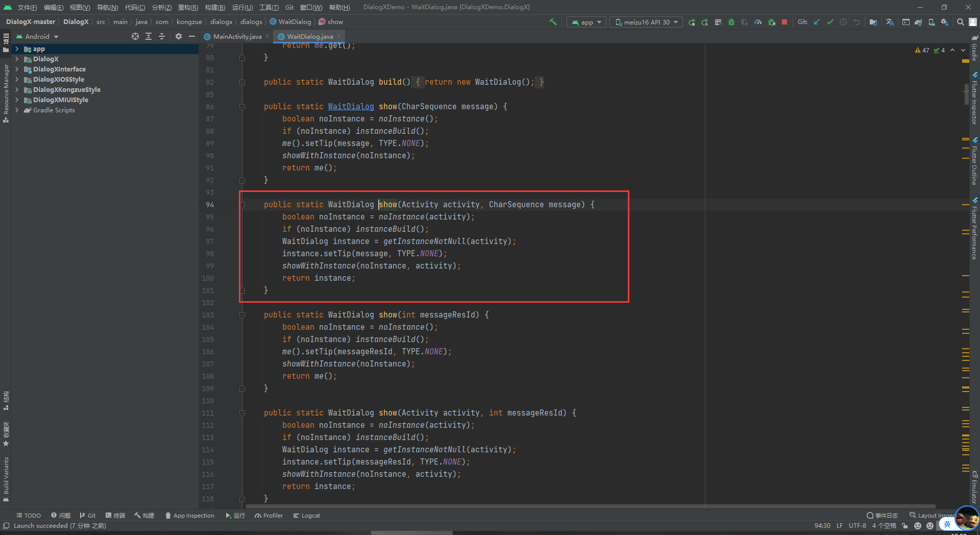Click Git commit green checkmark
The height and width of the screenshot is (535, 980).
(x=830, y=22)
